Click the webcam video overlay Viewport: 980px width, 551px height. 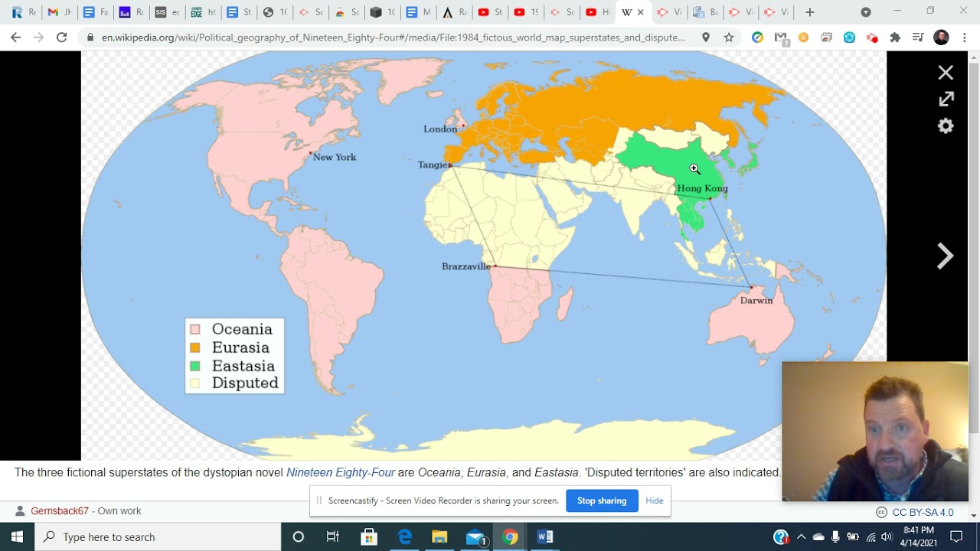pos(875,432)
